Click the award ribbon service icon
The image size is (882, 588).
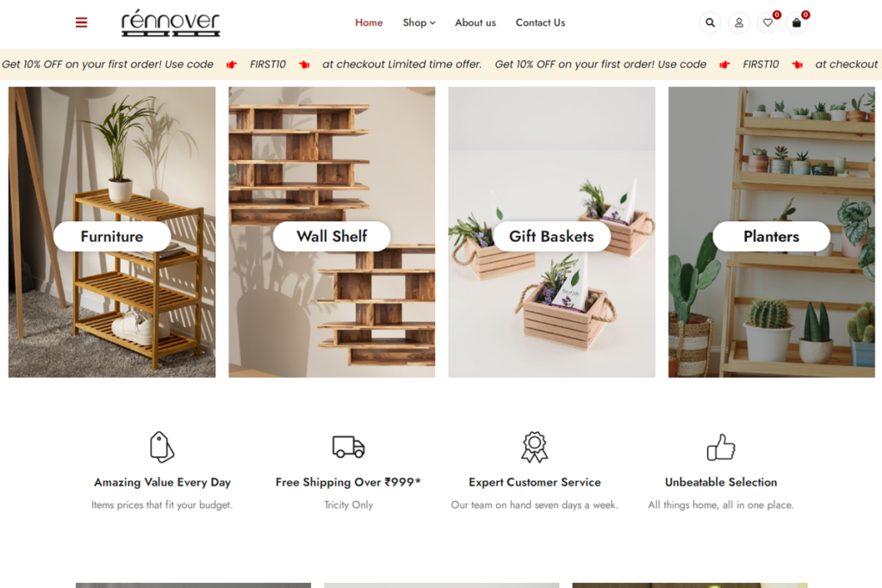coord(534,447)
